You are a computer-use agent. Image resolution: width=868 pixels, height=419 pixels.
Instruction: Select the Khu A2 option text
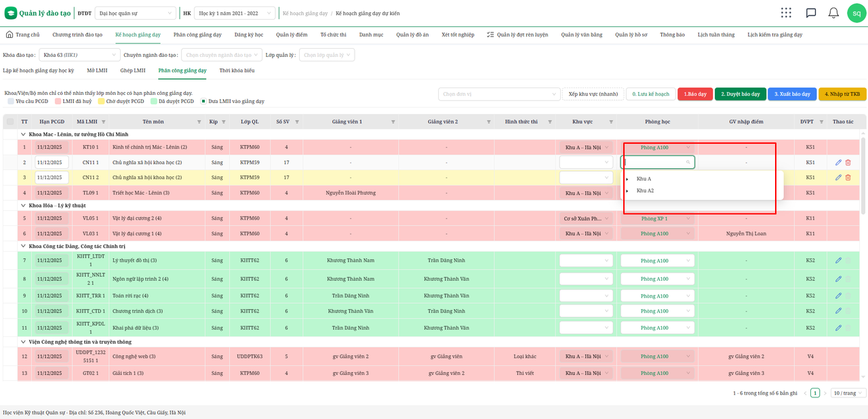click(645, 191)
